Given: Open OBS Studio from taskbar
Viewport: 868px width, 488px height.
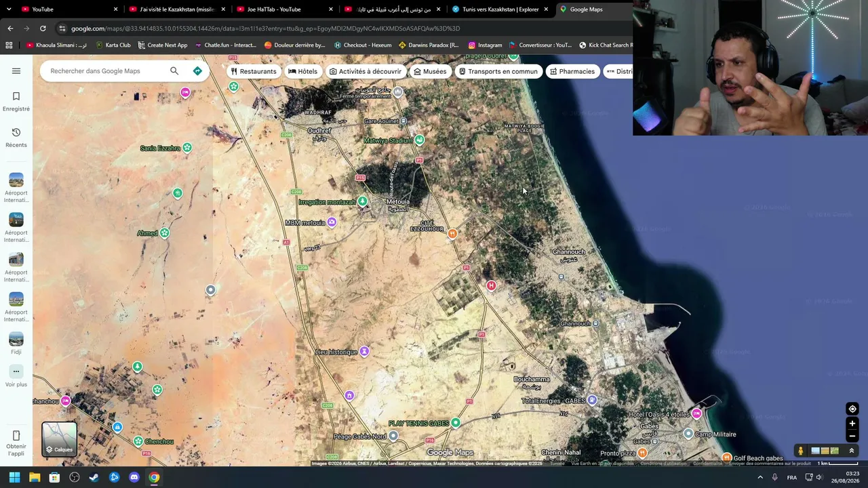Looking at the screenshot, I should click(75, 477).
